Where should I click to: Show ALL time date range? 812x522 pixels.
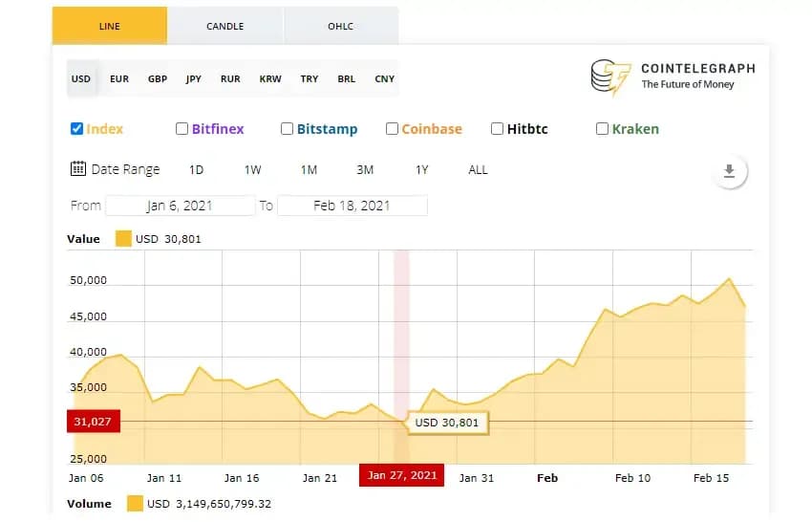(x=478, y=169)
